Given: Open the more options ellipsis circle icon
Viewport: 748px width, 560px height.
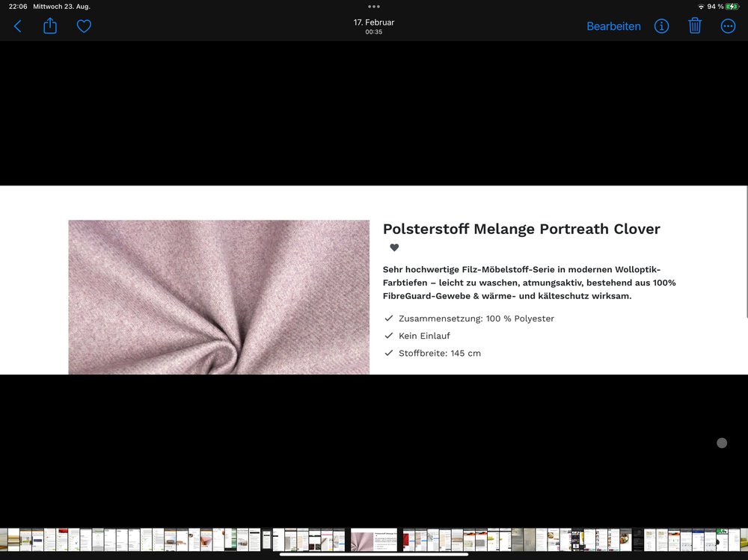Looking at the screenshot, I should click(x=728, y=26).
